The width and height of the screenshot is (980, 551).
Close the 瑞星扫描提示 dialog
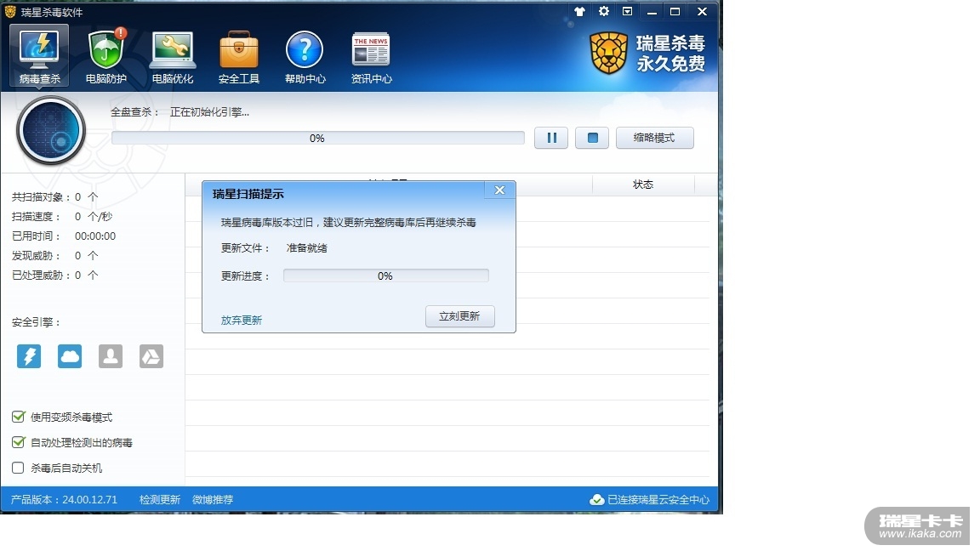(x=499, y=190)
